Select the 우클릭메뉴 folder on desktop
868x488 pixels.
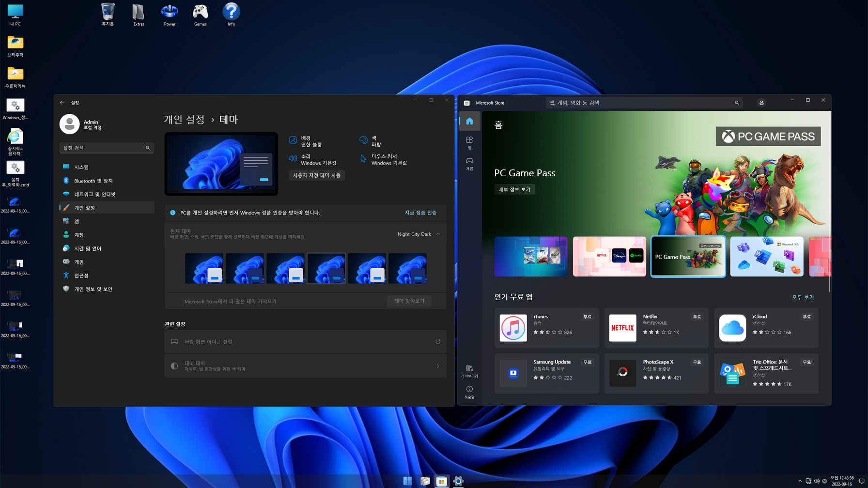pyautogui.click(x=15, y=77)
